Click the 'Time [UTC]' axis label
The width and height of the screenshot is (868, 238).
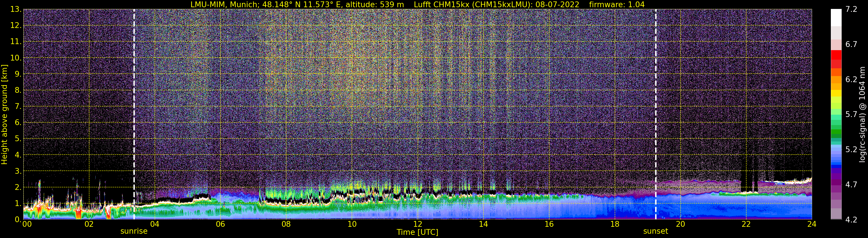(x=417, y=232)
